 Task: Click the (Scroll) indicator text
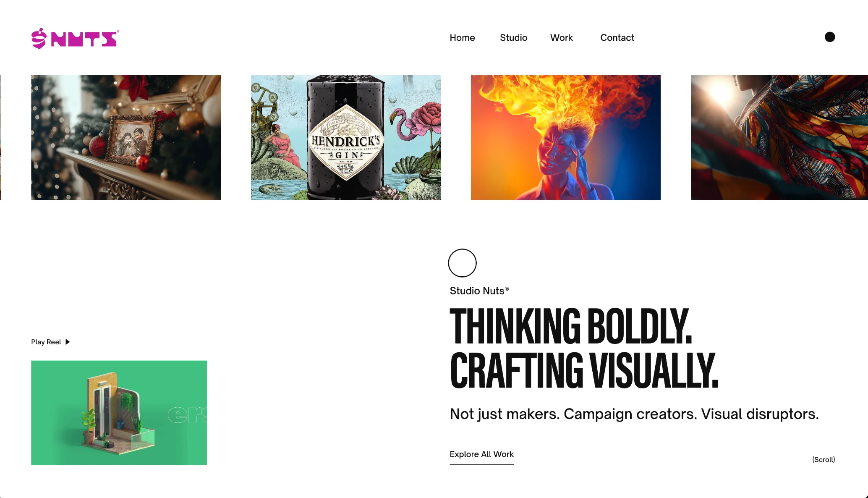click(x=824, y=459)
